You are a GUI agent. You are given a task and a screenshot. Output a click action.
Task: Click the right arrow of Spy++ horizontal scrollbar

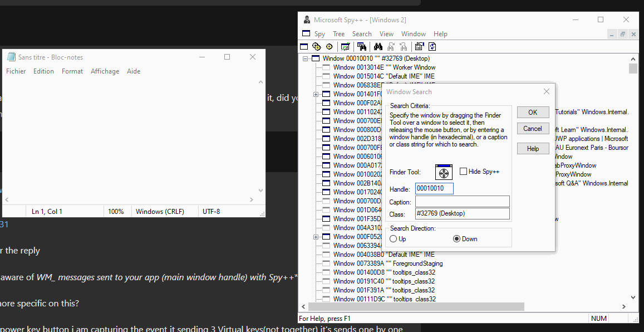623,306
